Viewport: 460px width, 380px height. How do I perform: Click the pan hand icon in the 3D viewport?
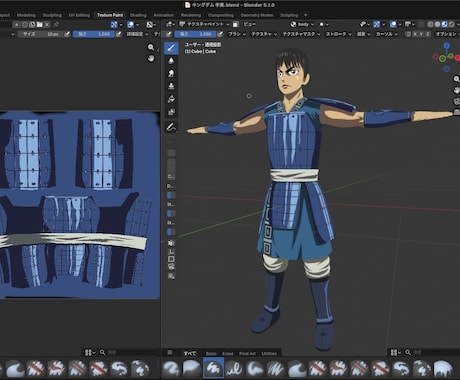456,90
